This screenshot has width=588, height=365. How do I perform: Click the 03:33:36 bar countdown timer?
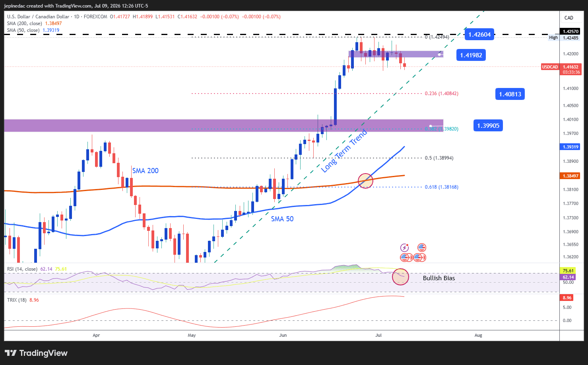click(x=571, y=72)
